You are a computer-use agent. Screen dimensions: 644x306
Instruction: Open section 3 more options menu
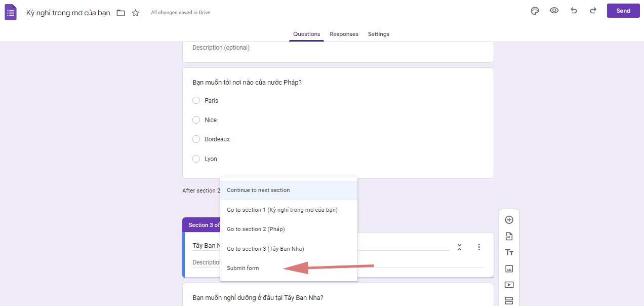click(x=479, y=247)
